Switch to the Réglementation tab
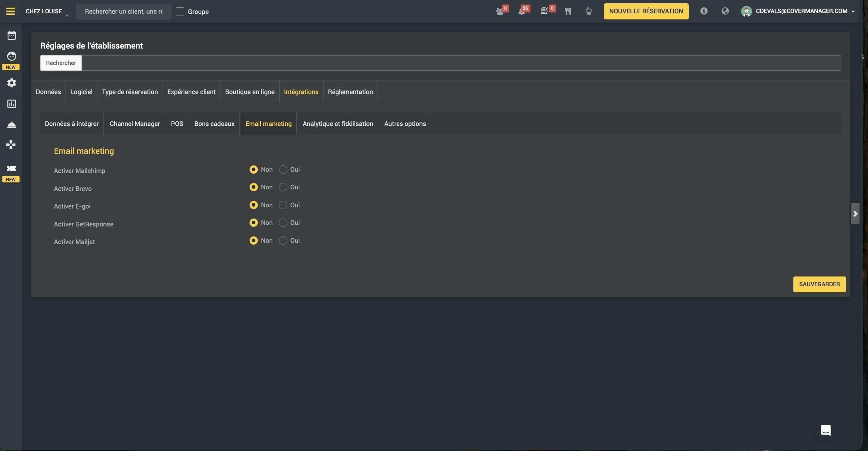 pos(350,92)
